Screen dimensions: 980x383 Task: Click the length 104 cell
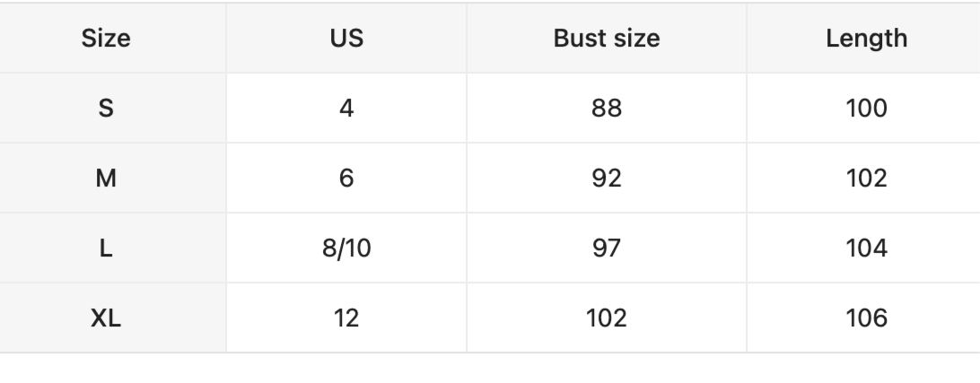(867, 248)
